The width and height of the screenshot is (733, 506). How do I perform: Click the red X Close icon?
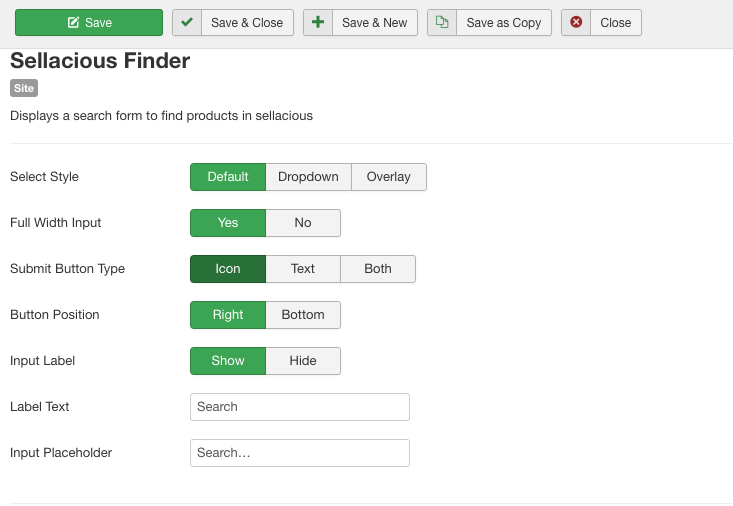(x=576, y=22)
